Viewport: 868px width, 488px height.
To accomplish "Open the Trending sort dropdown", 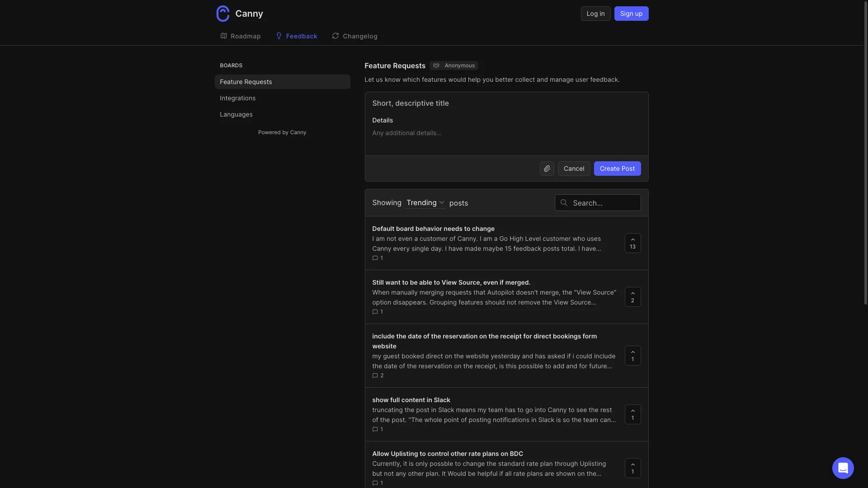I will click(x=425, y=203).
